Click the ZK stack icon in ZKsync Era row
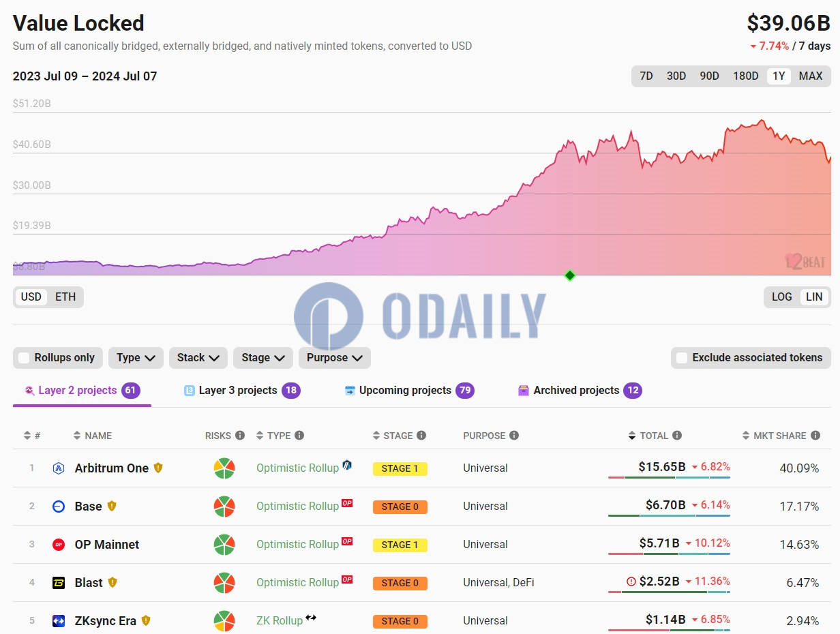 [311, 618]
